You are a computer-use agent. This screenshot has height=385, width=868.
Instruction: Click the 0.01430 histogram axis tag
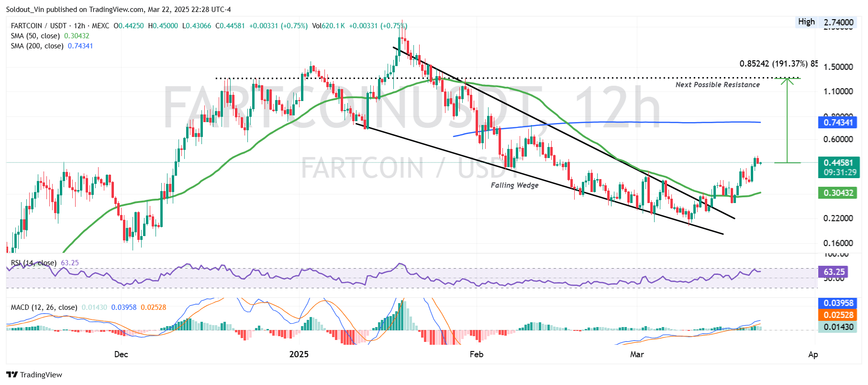click(x=838, y=327)
